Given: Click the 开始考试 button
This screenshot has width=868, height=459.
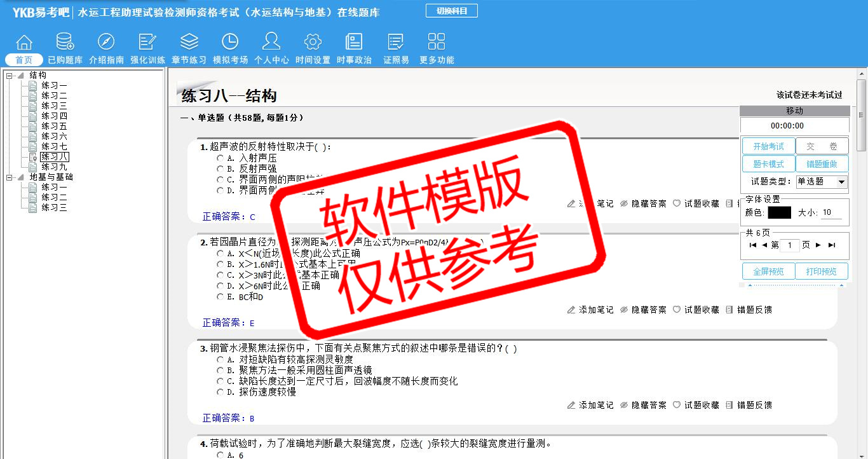Looking at the screenshot, I should (768, 146).
